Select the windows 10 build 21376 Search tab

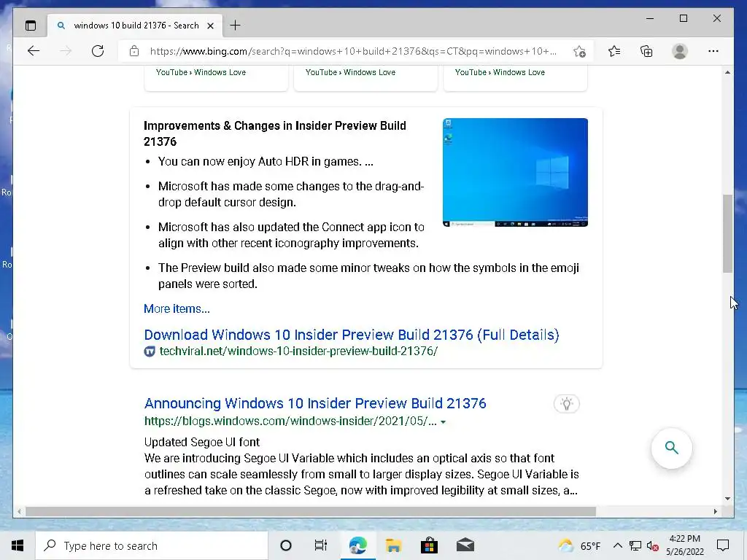coord(135,26)
